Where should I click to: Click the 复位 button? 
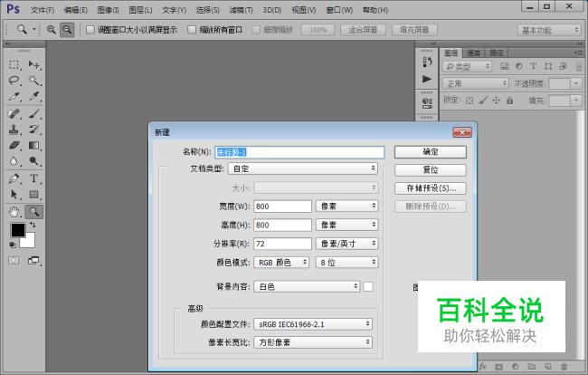[431, 170]
